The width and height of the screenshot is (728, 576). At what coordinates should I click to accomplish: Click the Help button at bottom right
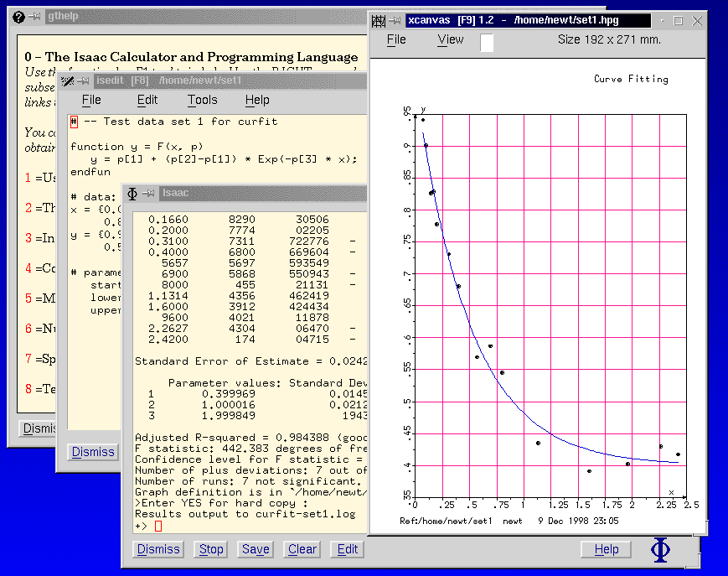607,549
